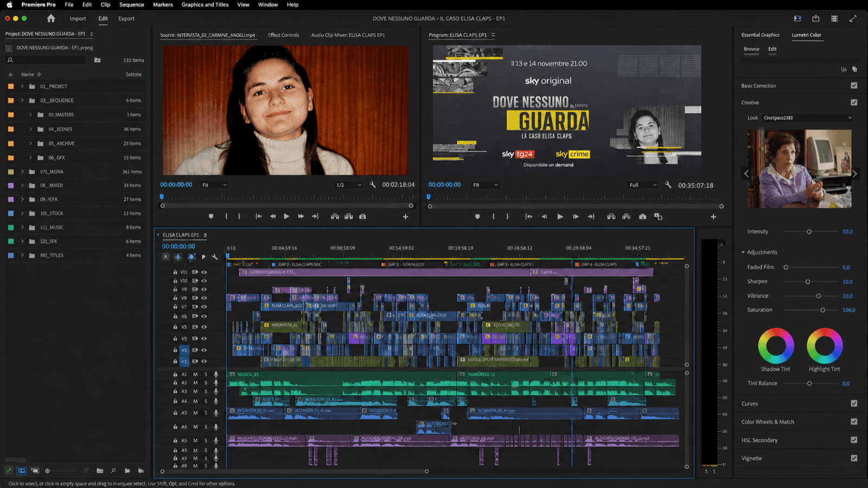Add marker in the Source monitor
Screen dimensions: 868x488
point(211,216)
